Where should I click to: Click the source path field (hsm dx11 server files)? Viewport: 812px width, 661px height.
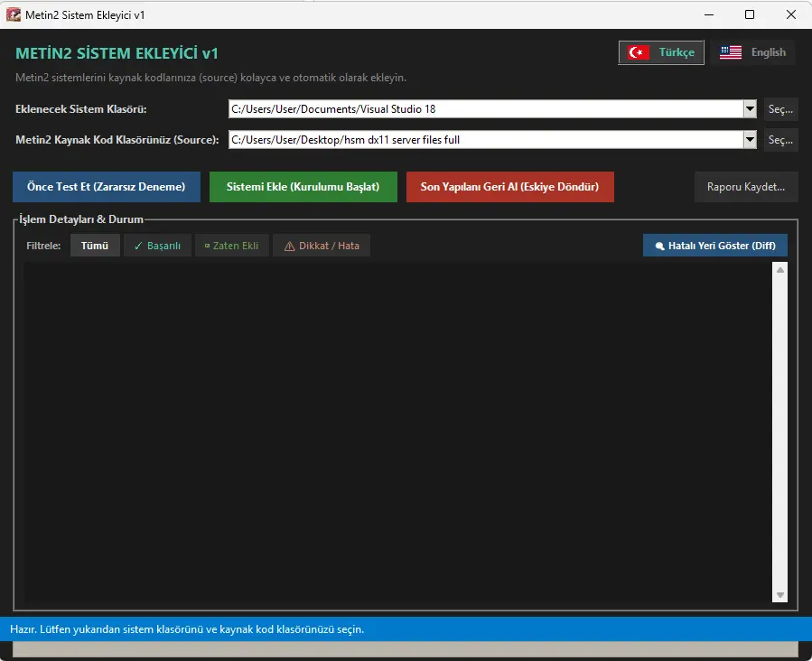[486, 140]
